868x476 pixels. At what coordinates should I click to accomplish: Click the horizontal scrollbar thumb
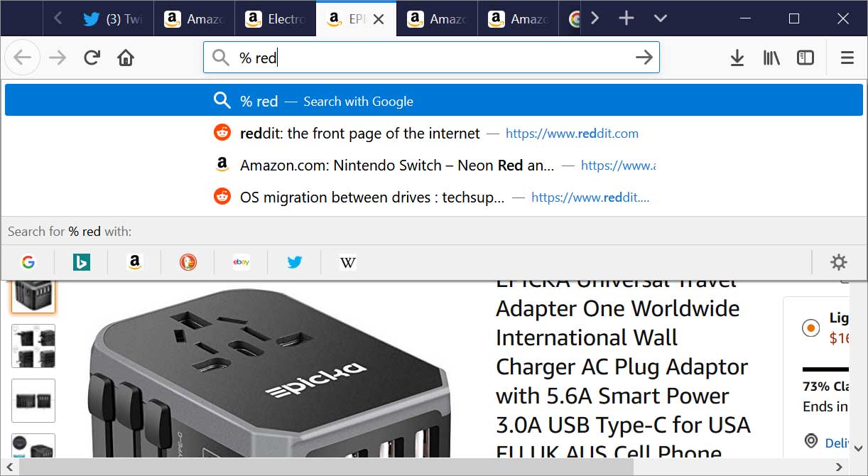pos(327,467)
